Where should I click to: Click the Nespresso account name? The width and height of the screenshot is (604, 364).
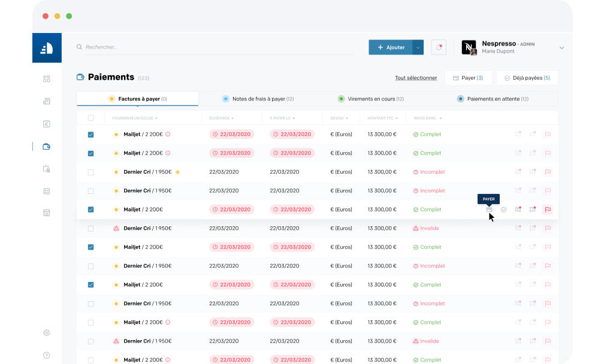click(499, 44)
